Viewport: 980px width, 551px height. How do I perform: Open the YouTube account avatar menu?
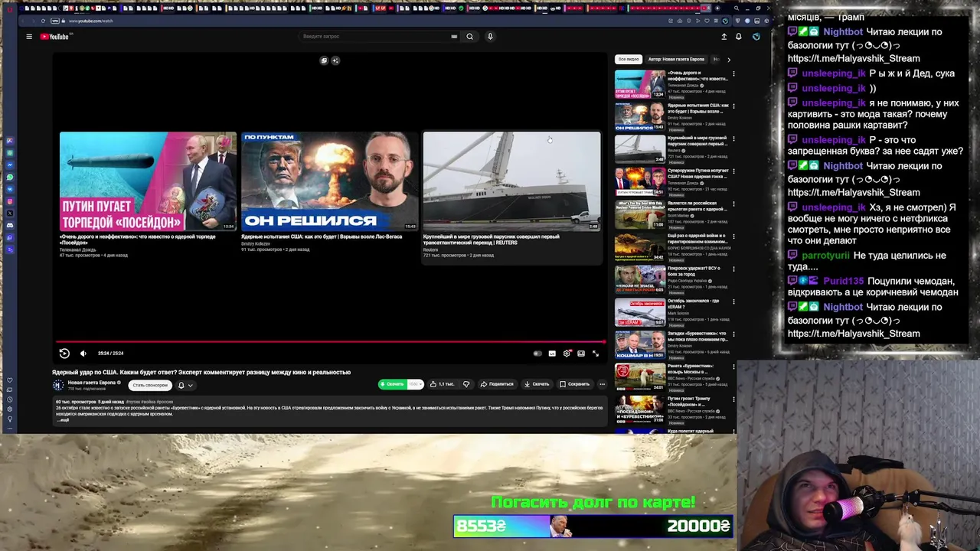756,37
